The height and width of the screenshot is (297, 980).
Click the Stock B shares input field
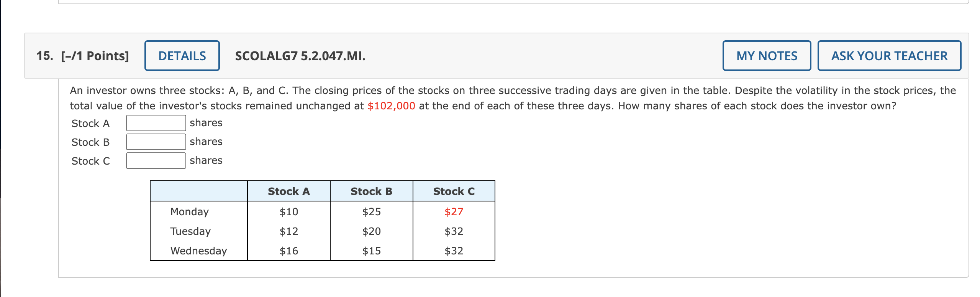pos(155,142)
